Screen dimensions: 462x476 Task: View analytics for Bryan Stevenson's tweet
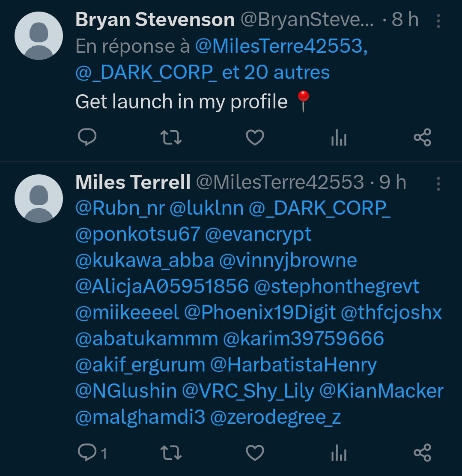[339, 138]
